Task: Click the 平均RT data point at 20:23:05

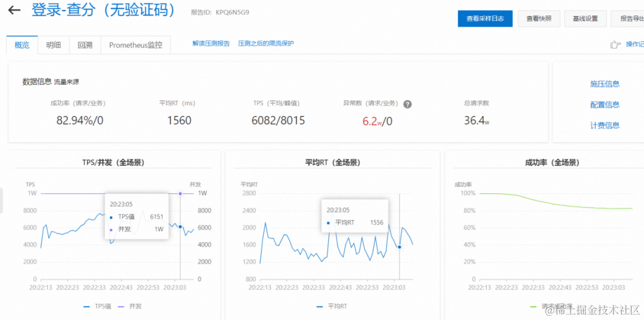Action: [399, 247]
